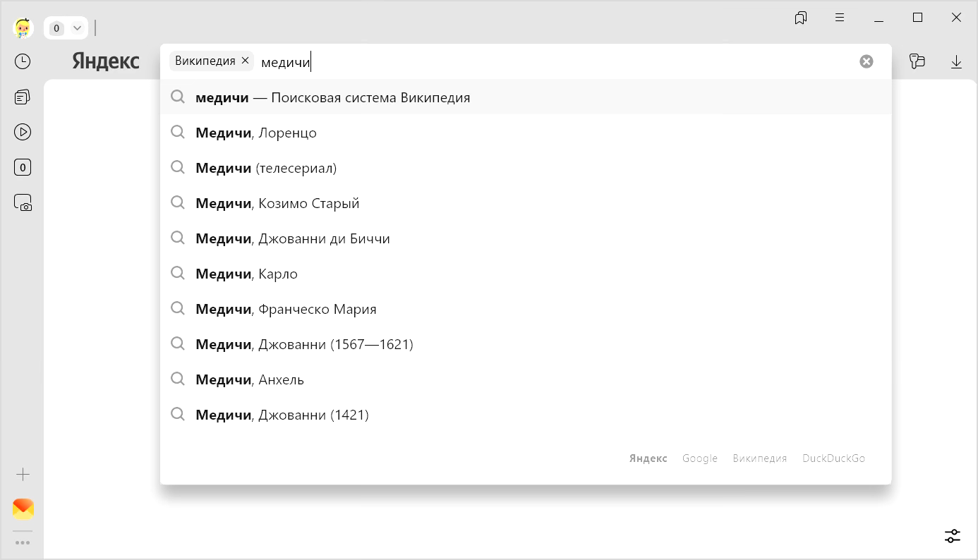
Task: Click the screenshot camera sidebar icon
Action: pyautogui.click(x=23, y=203)
